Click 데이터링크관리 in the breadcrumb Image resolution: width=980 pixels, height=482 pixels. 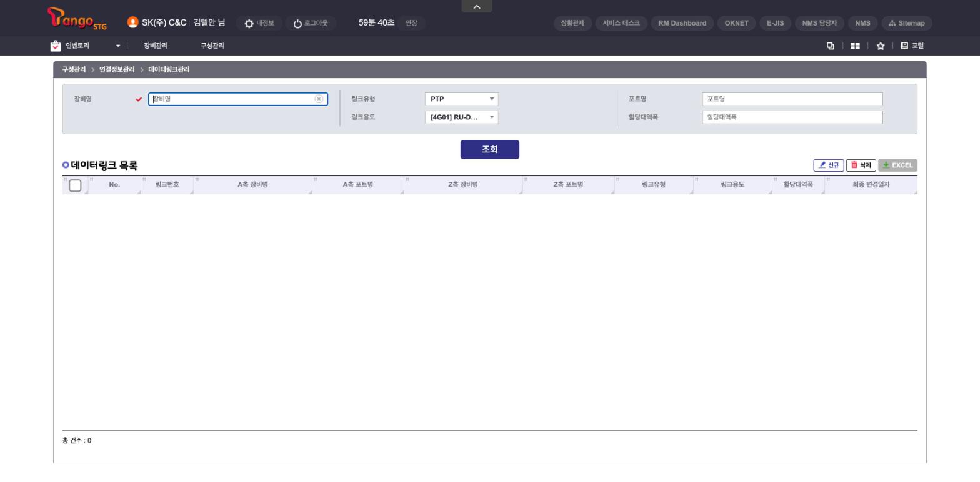(x=169, y=69)
